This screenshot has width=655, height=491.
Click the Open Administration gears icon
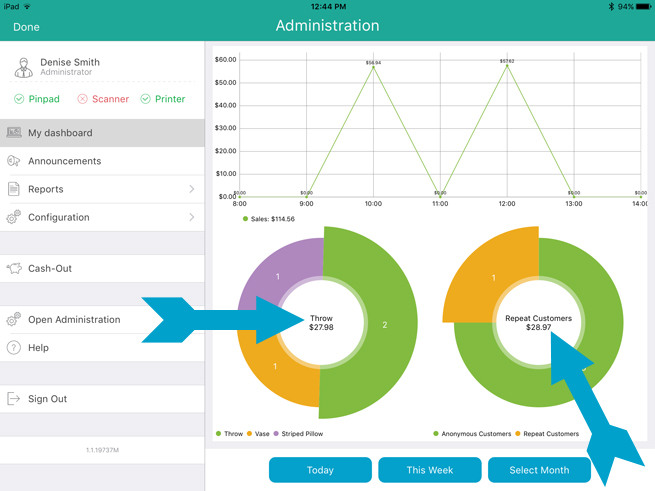tap(14, 319)
